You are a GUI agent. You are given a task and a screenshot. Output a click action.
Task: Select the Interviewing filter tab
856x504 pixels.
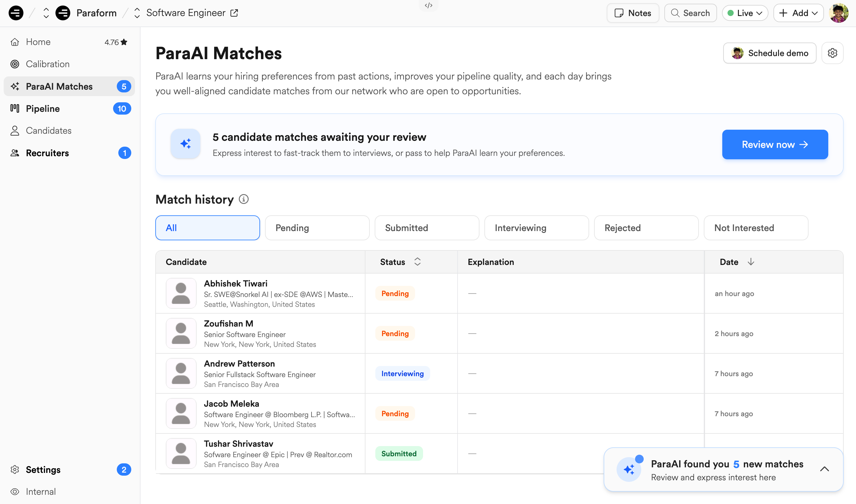537,228
